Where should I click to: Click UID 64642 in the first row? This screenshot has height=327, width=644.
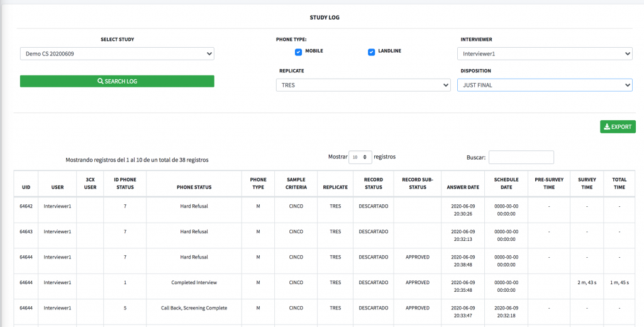[x=26, y=206]
